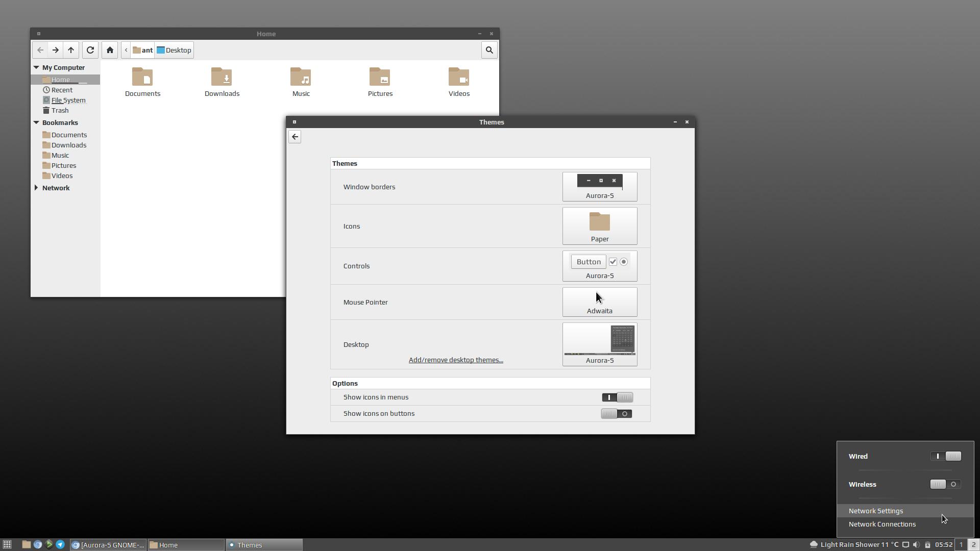Open the weather applet cloud icon
The height and width of the screenshot is (551, 980).
coord(814,545)
